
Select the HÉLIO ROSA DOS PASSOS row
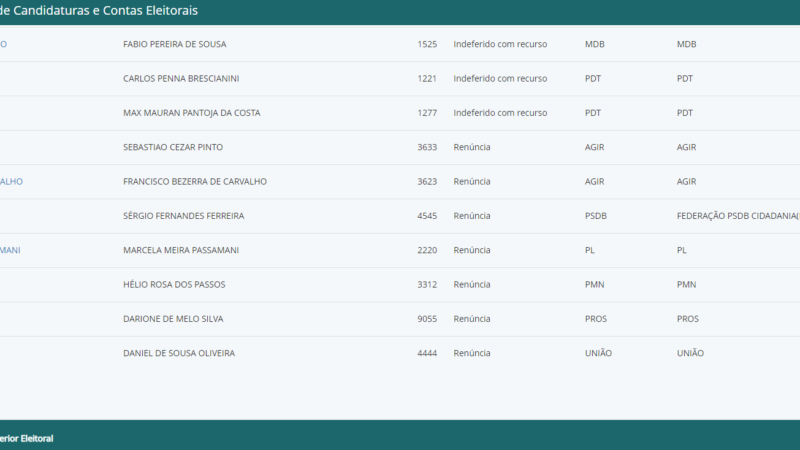[173, 284]
